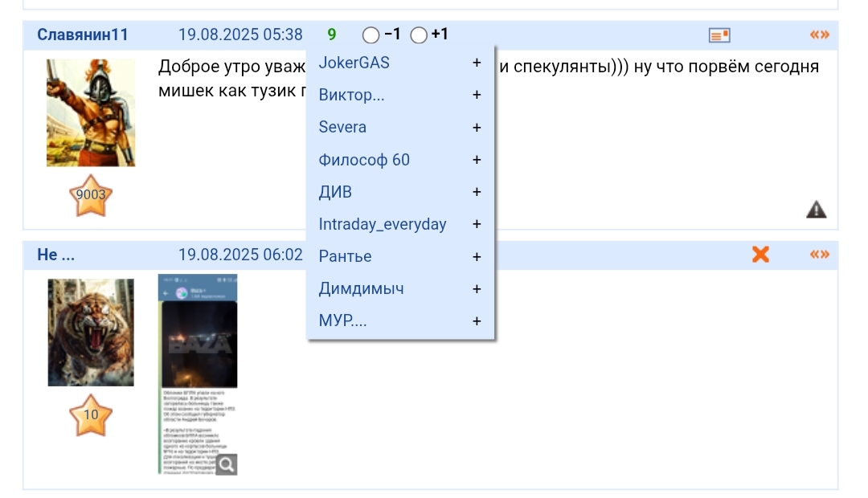This screenshot has width=868, height=498.
Task: Open the private message icon for Славянин11
Action: 719,35
